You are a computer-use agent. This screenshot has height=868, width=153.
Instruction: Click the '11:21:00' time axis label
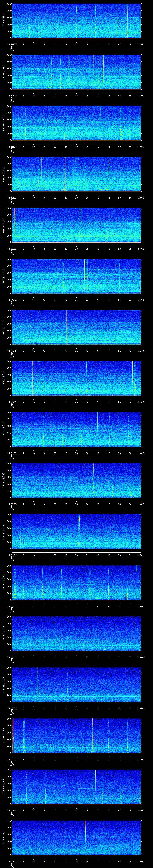[x=12, y=300]
